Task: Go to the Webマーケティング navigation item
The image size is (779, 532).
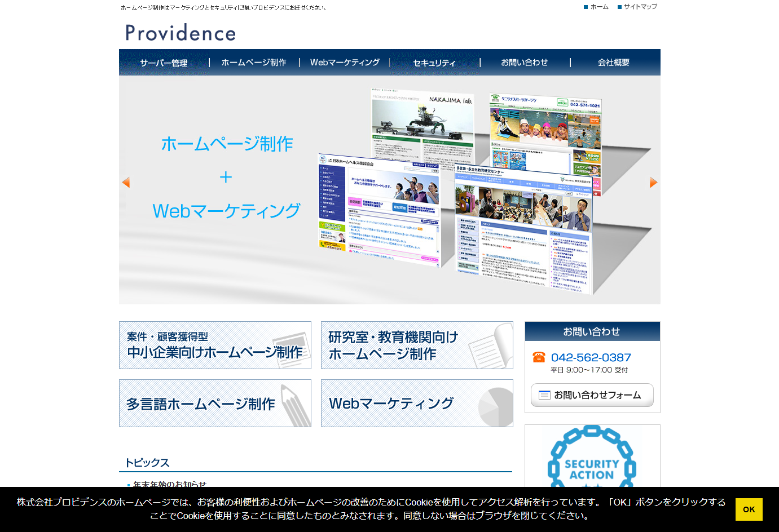Action: [x=345, y=63]
